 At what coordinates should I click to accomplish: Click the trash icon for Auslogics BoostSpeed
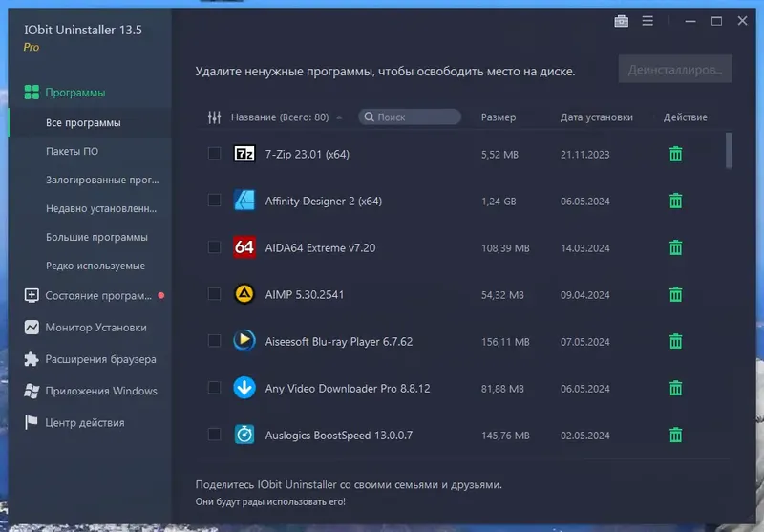[x=675, y=435]
